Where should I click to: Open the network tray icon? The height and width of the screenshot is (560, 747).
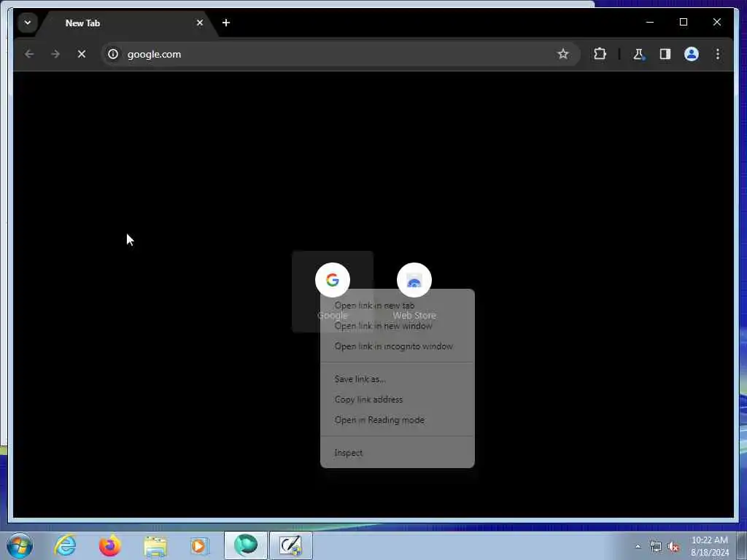(x=656, y=547)
